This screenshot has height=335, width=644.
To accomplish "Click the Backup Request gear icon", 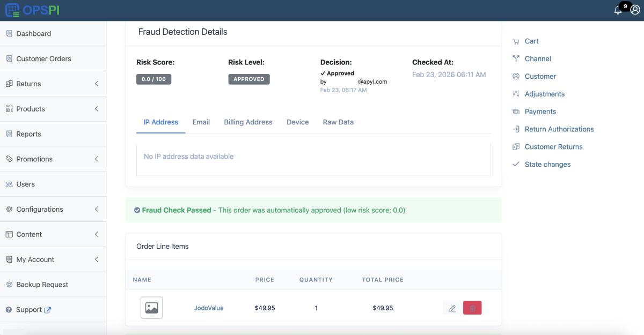I will 9,285.
